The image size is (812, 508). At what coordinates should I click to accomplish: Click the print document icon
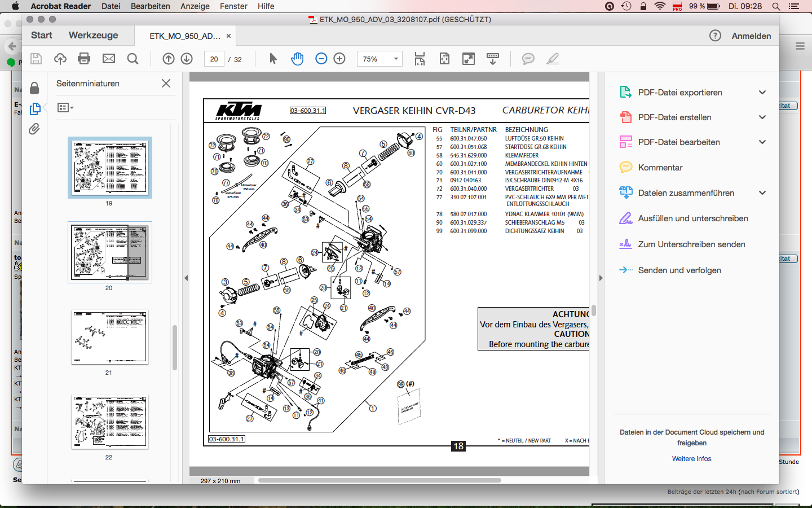84,59
